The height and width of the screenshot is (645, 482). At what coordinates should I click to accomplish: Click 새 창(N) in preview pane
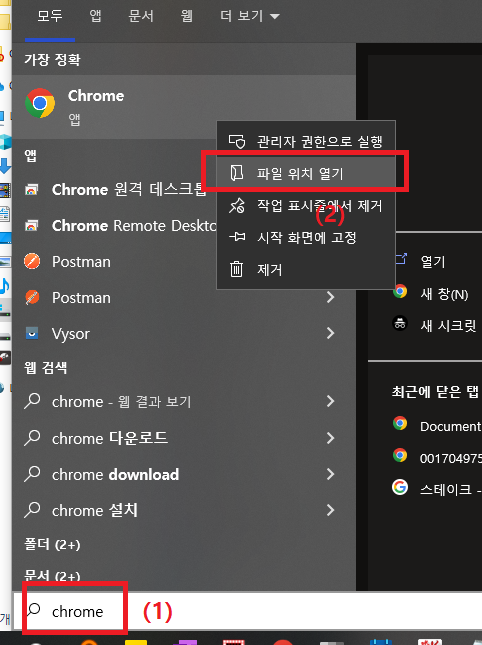[x=444, y=294]
